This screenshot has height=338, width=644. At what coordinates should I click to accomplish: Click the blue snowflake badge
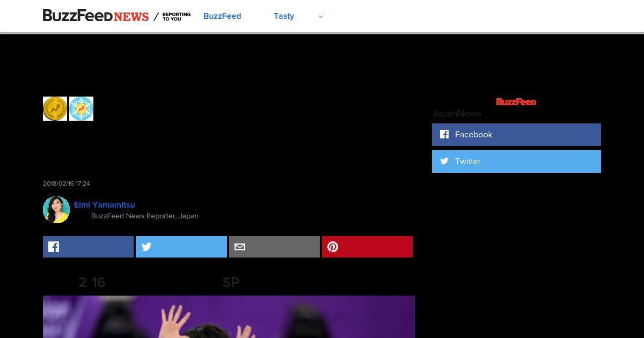click(x=81, y=108)
